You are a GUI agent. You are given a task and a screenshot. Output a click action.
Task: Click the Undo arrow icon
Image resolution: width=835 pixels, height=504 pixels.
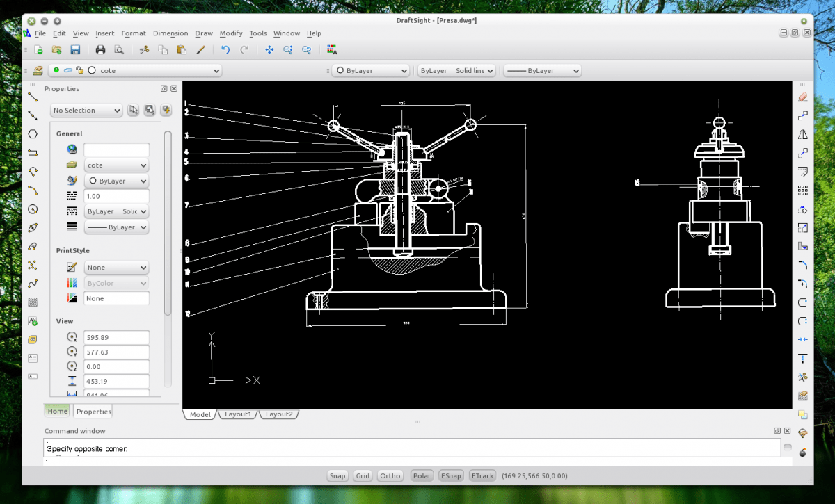pyautogui.click(x=225, y=50)
